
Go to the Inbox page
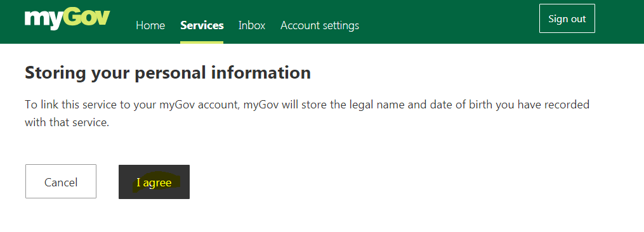tap(252, 25)
